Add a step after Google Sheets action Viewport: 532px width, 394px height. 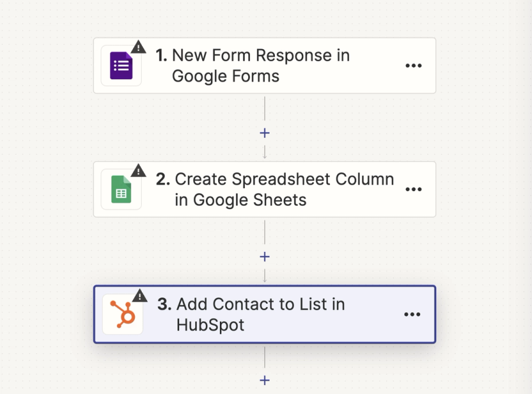click(265, 256)
